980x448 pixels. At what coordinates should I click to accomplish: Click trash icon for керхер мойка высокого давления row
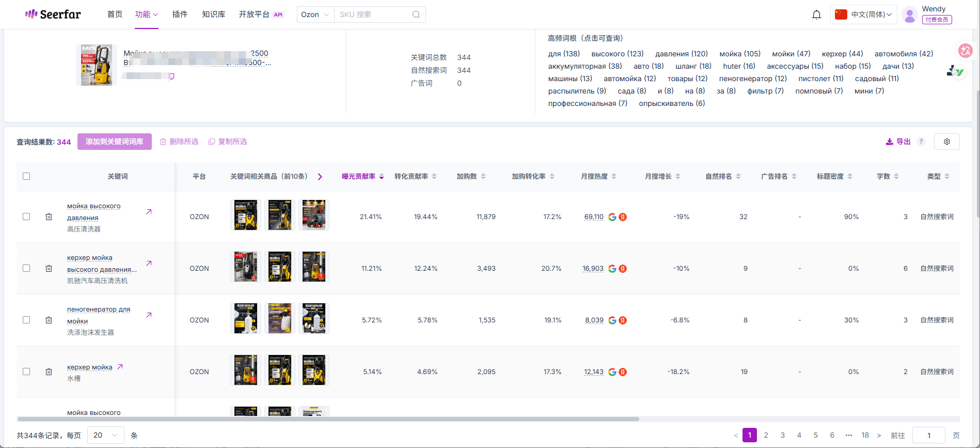[49, 268]
